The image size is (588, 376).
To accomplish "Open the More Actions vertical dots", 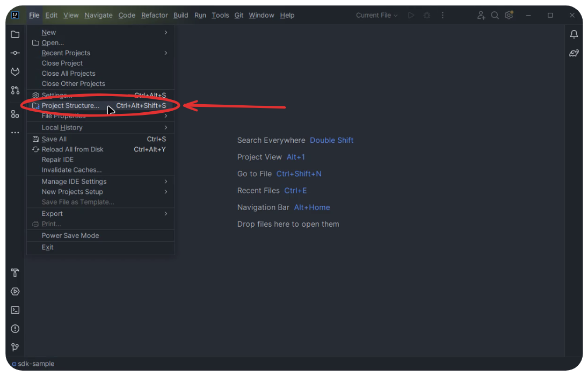I will tap(442, 16).
